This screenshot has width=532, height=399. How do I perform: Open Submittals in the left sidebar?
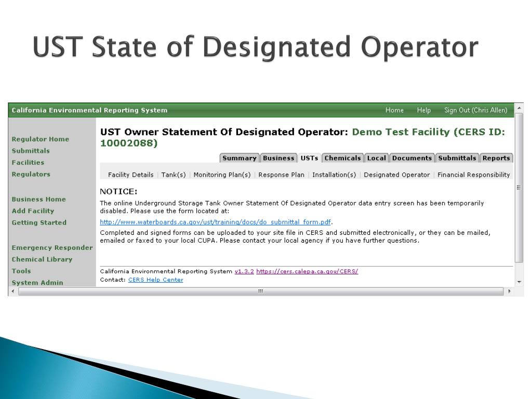pos(31,151)
